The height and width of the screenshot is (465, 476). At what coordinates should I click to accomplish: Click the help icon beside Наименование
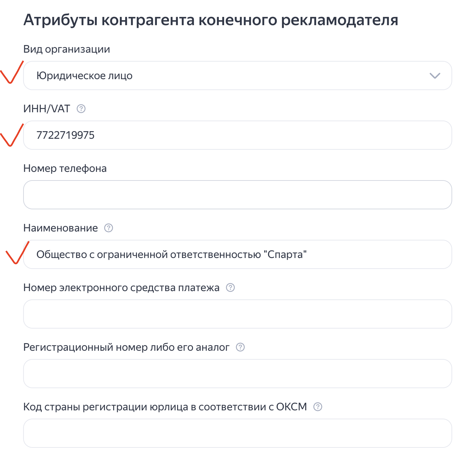[109, 228]
